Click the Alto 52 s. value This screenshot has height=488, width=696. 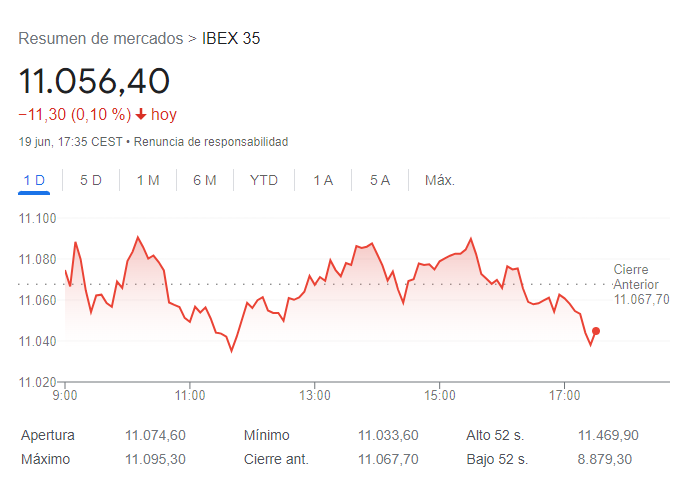[608, 435]
